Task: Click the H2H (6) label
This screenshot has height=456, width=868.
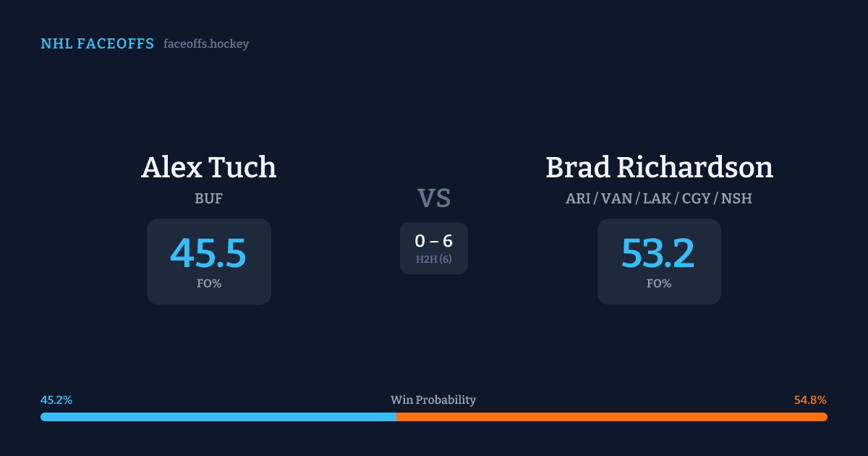Action: point(434,259)
